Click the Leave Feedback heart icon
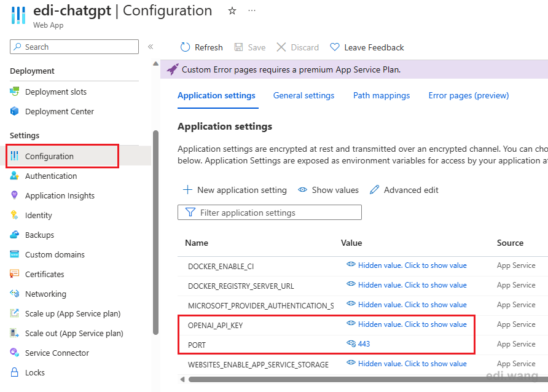Viewport: 548px width, 392px height. click(x=334, y=47)
